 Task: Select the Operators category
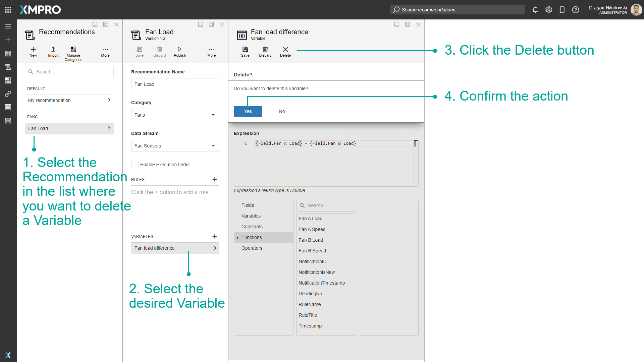point(252,248)
